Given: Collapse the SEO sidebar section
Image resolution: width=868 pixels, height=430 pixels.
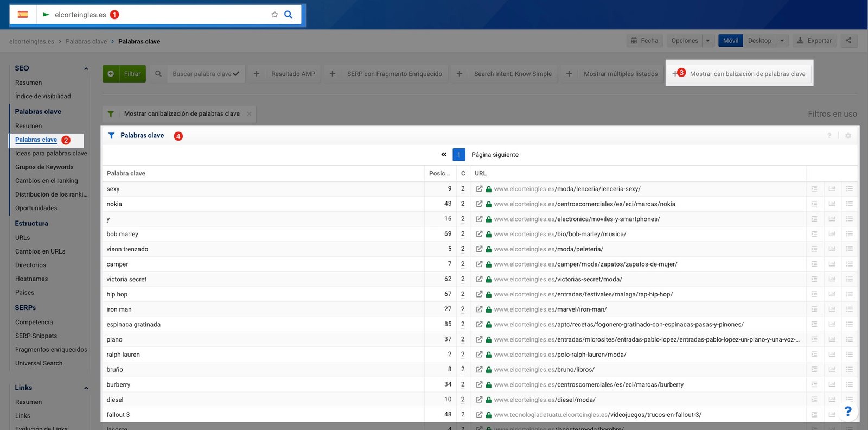Looking at the screenshot, I should (86, 68).
